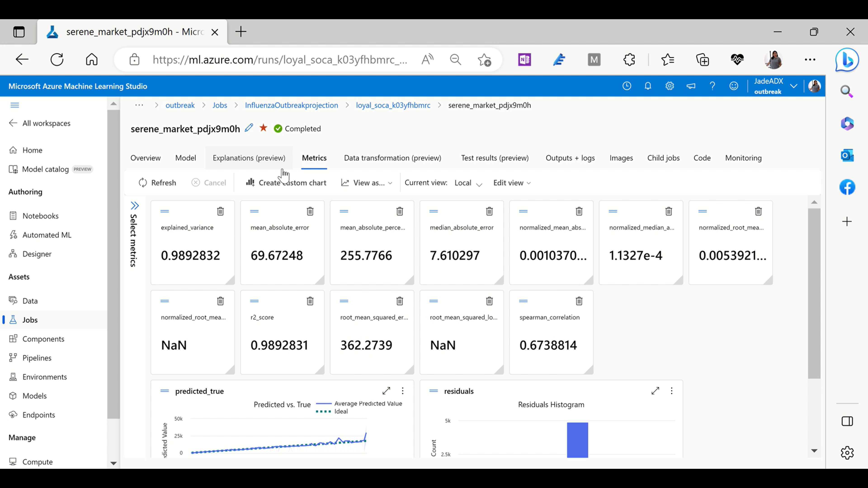
Task: Open the notifications bell in Azure header
Action: (648, 86)
